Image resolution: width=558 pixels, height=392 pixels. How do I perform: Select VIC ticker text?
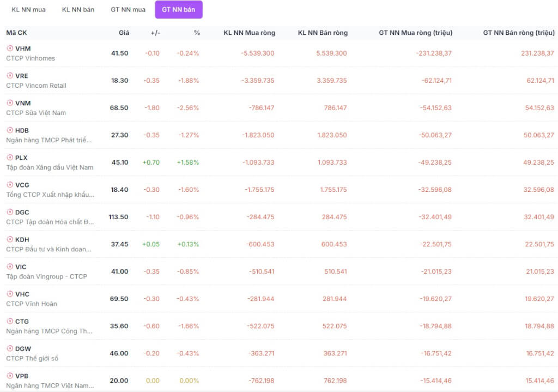21,267
